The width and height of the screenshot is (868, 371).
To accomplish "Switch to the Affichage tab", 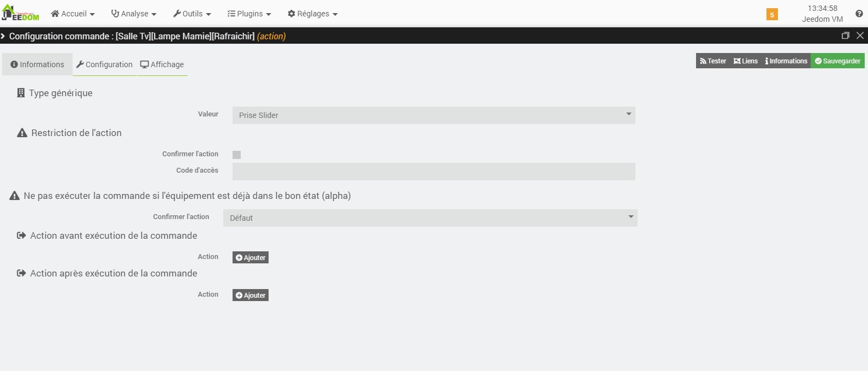I will [x=162, y=64].
